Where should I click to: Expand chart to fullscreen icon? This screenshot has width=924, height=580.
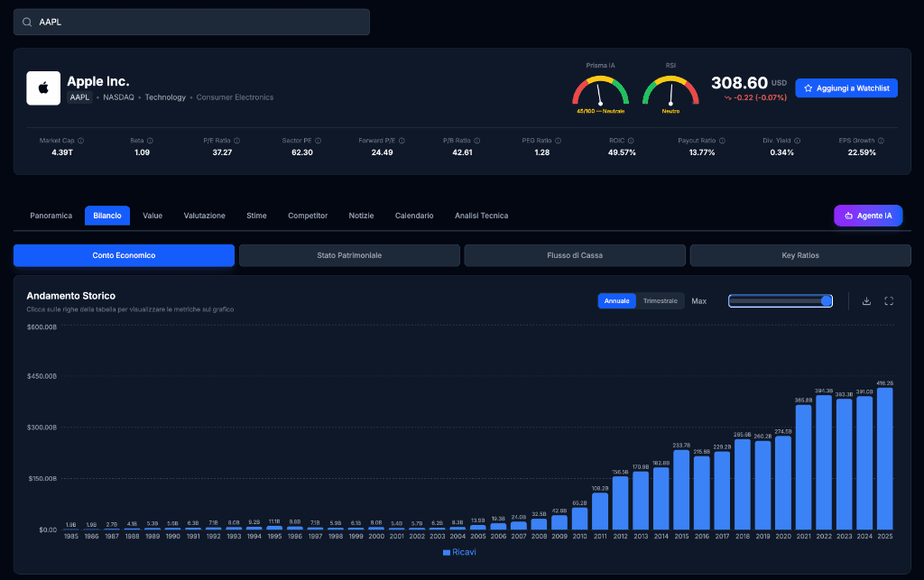(x=889, y=301)
